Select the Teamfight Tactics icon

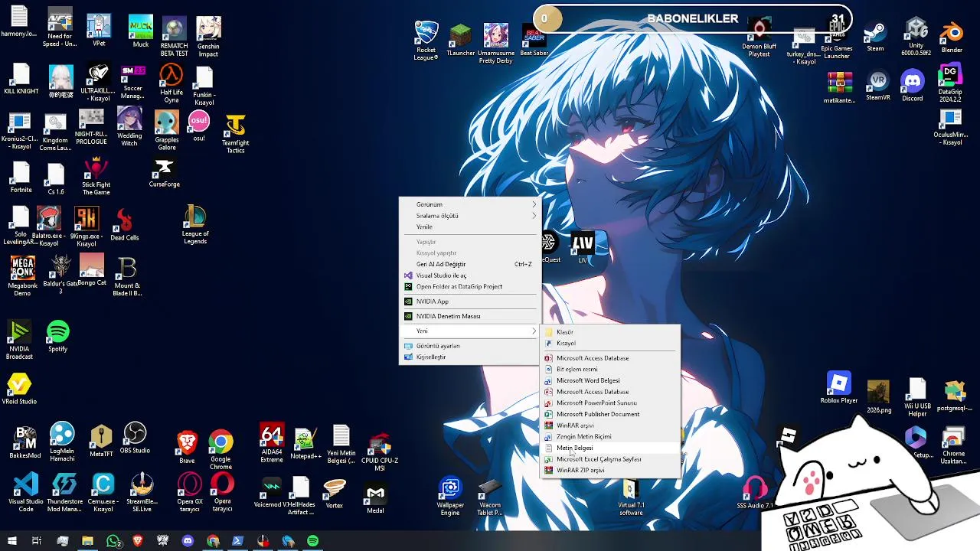[x=235, y=134]
